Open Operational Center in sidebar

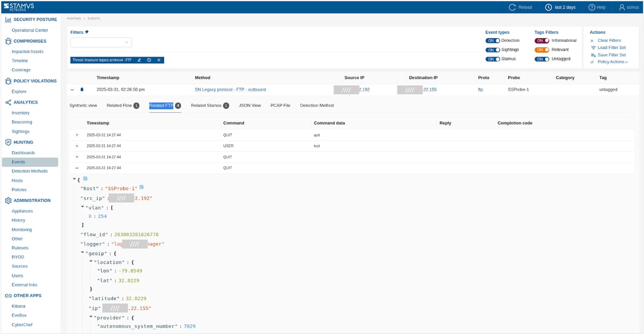click(30, 30)
